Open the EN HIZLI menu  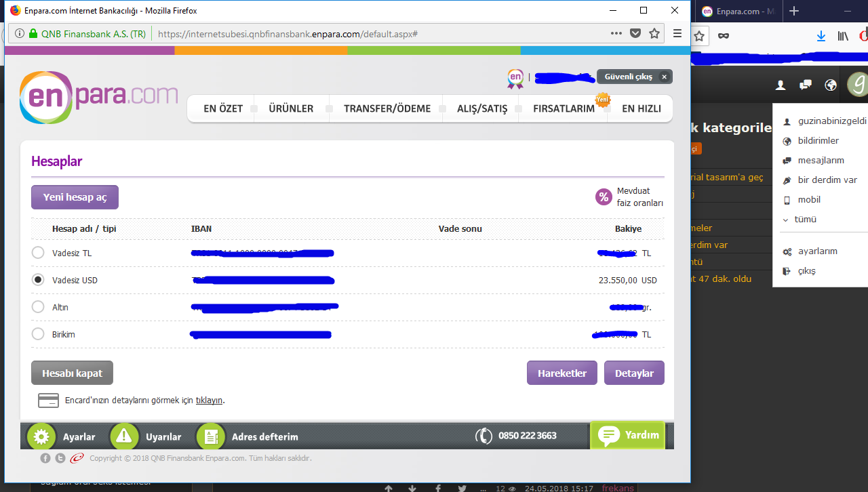(641, 108)
